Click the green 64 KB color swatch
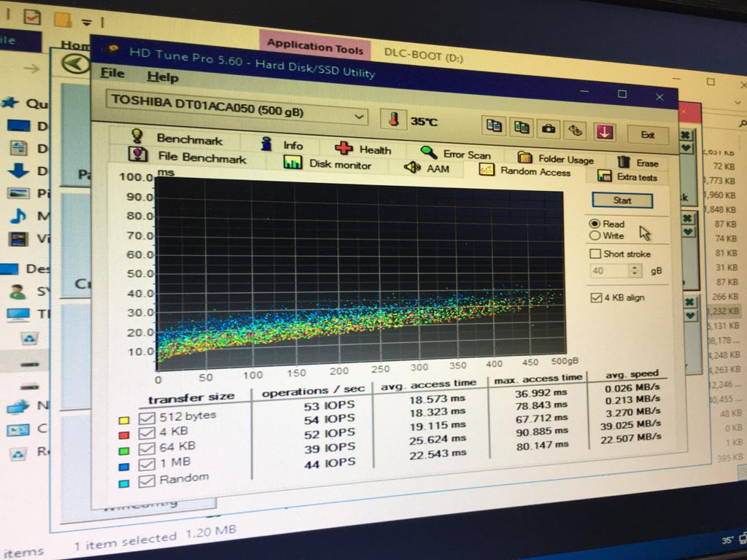This screenshot has height=560, width=747. pos(124,451)
